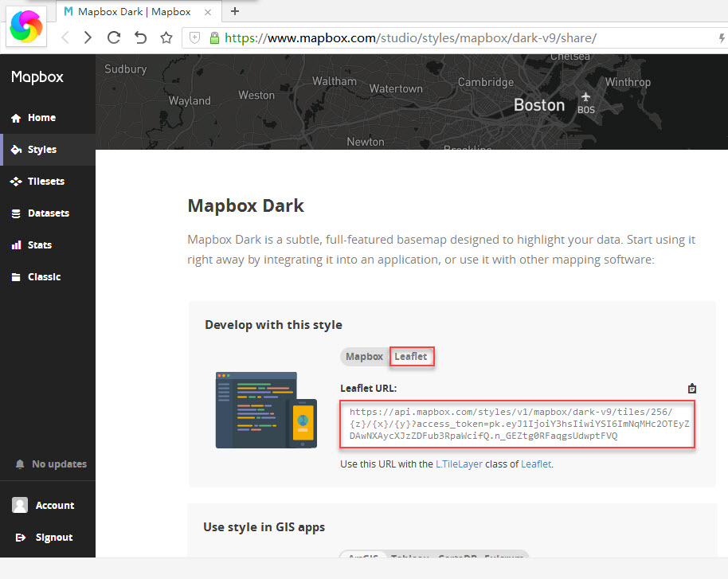The image size is (728, 579).
Task: Open the L.TileLayer link
Action: [459, 464]
